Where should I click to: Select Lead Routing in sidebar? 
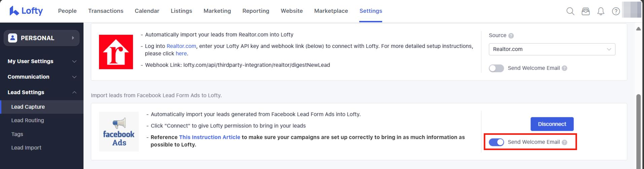point(28,120)
